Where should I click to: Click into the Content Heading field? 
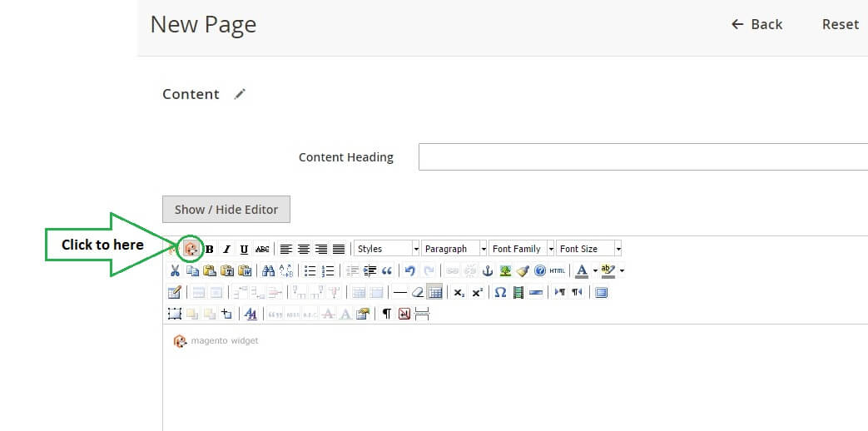coord(642,156)
